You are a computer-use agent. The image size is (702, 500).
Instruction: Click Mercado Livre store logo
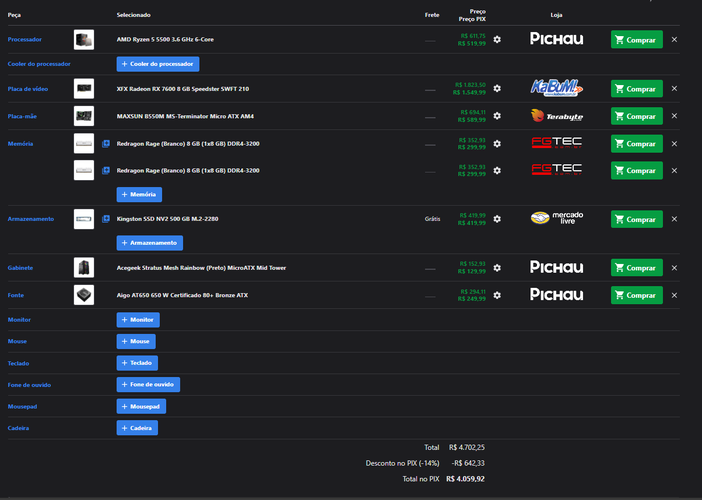click(556, 218)
